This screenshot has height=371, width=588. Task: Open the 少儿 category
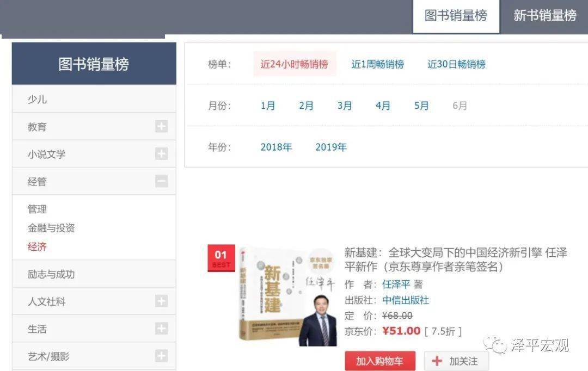coord(94,99)
